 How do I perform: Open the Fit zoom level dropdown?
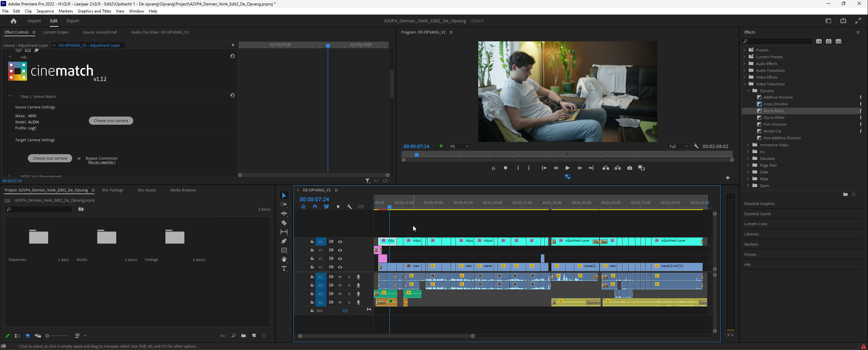click(459, 146)
